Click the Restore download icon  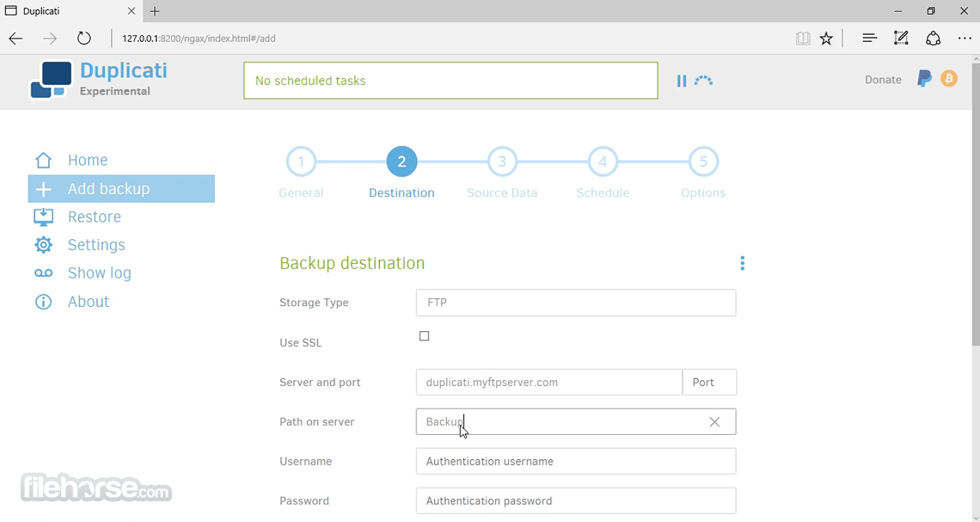click(44, 217)
